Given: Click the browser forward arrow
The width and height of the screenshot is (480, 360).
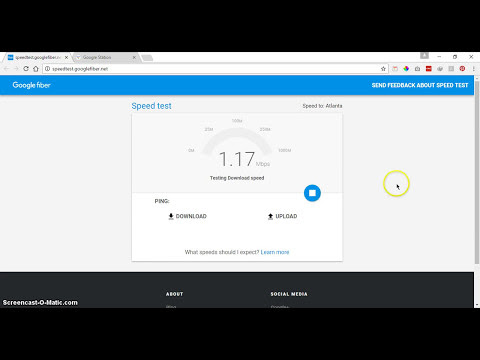Looking at the screenshot, I should tap(16, 69).
